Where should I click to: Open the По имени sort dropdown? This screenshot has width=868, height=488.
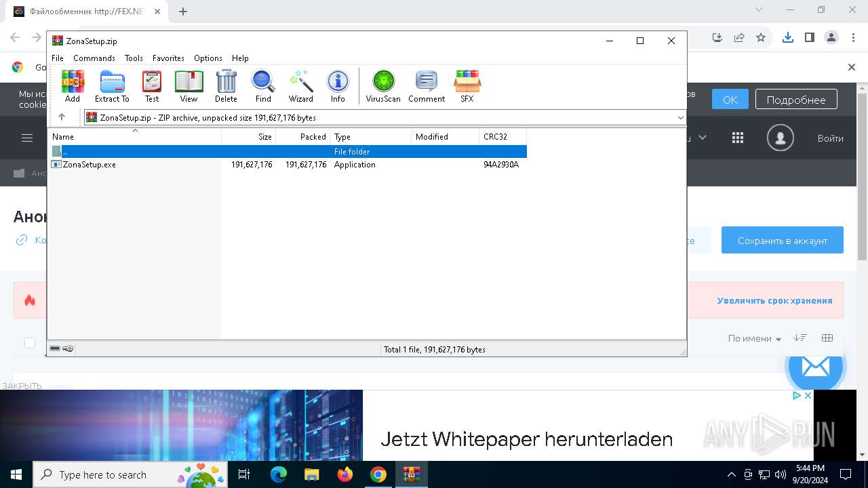[755, 338]
